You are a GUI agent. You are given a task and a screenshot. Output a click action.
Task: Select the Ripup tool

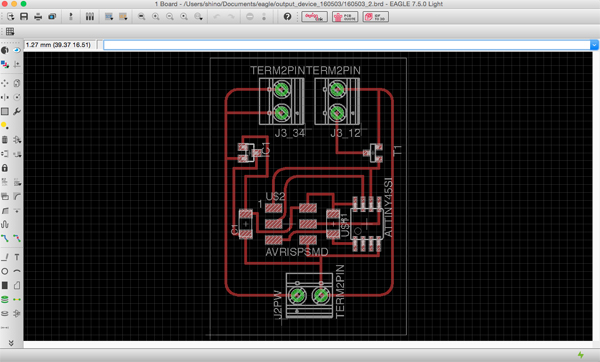(17, 238)
